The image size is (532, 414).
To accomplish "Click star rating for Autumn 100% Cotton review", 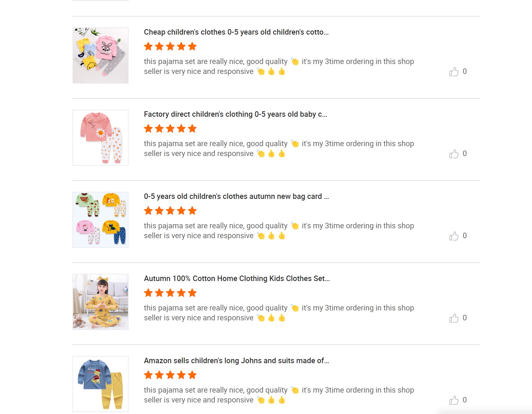I will click(x=170, y=293).
